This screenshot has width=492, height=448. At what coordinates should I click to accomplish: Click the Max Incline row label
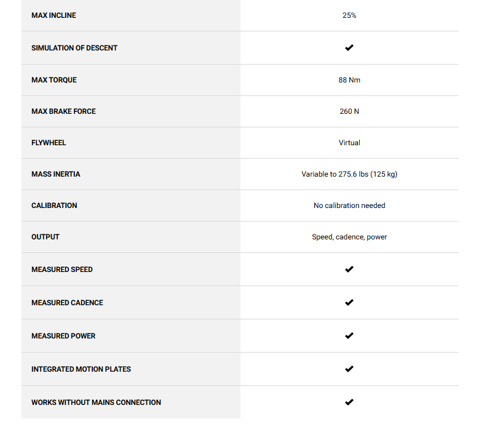54,15
